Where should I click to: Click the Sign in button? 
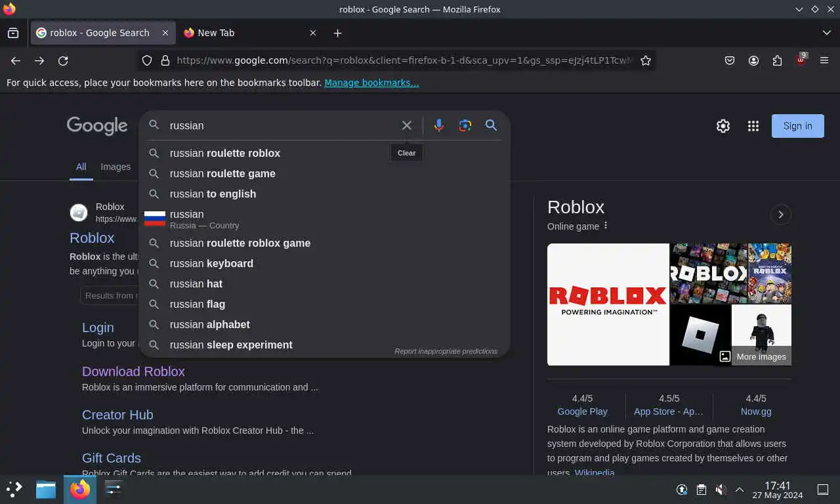tap(798, 126)
